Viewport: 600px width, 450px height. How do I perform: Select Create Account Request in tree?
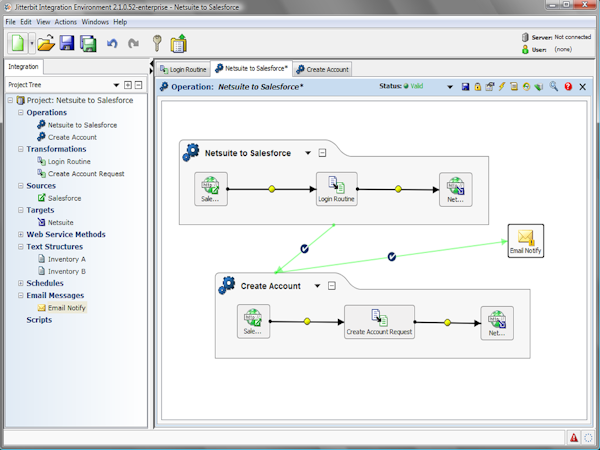click(81, 174)
